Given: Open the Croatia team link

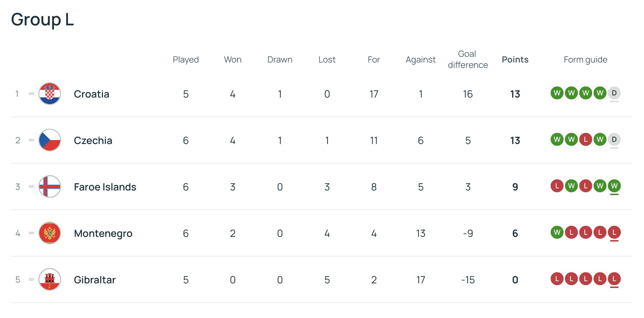Looking at the screenshot, I should coord(92,94).
